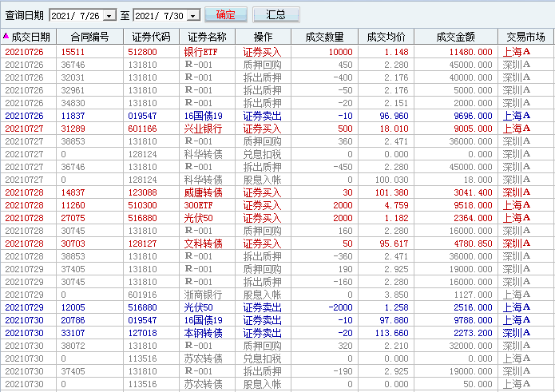555x392 pixels.
Task: Select the 兴业银行 name cell
Action: [203, 129]
